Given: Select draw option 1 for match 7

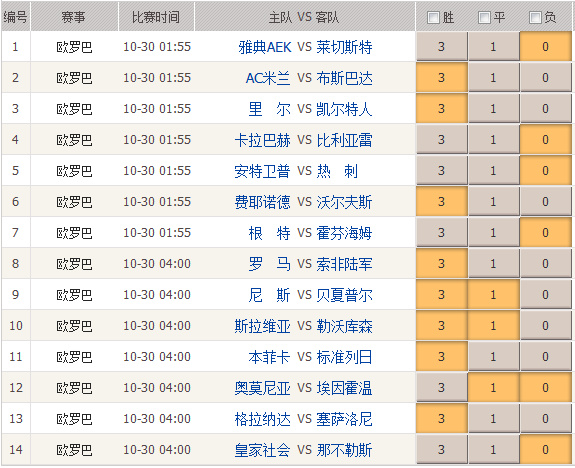Looking at the screenshot, I should 494,233.
